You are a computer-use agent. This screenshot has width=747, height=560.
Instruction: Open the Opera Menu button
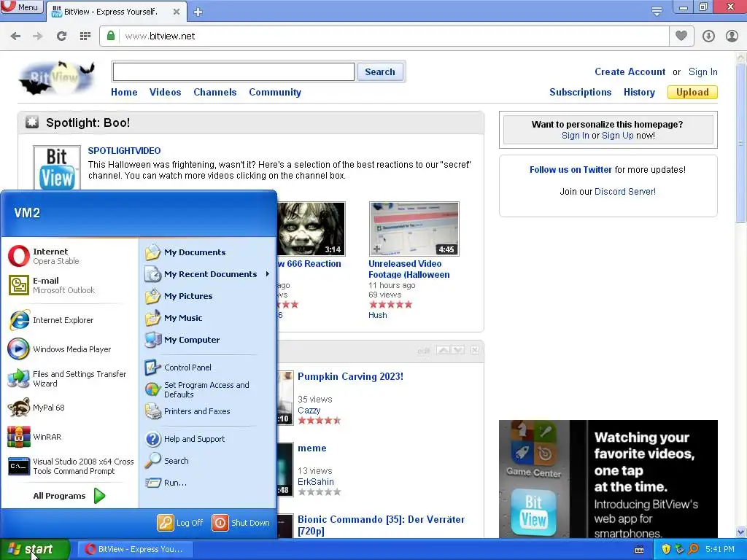21,7
